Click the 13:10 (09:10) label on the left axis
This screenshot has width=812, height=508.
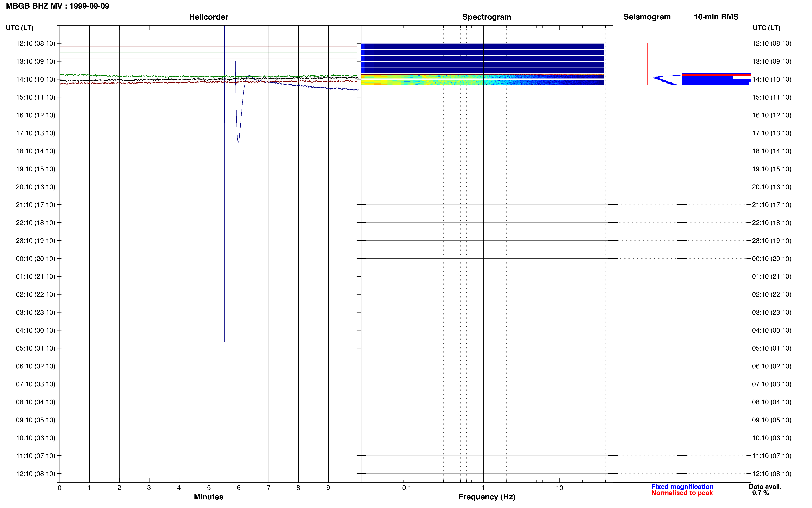click(36, 61)
